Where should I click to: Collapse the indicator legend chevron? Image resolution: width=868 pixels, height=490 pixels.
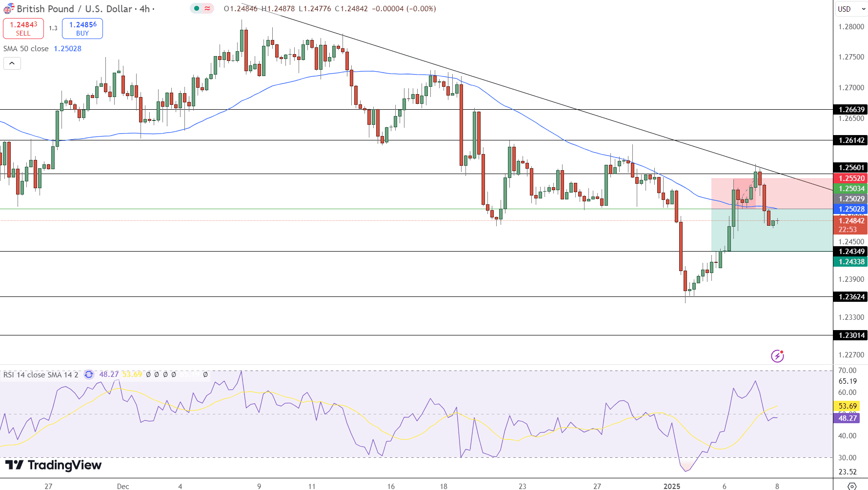[12, 63]
